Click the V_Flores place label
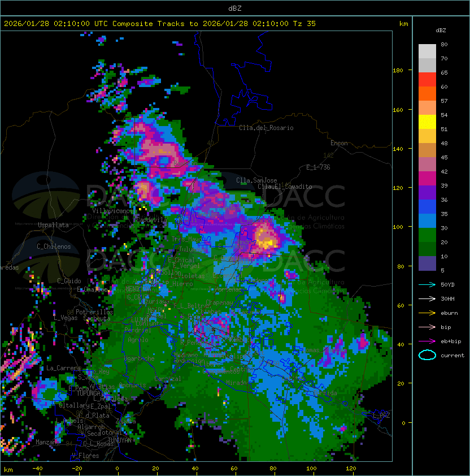Viewport: 470px width, 476px height. [85, 456]
